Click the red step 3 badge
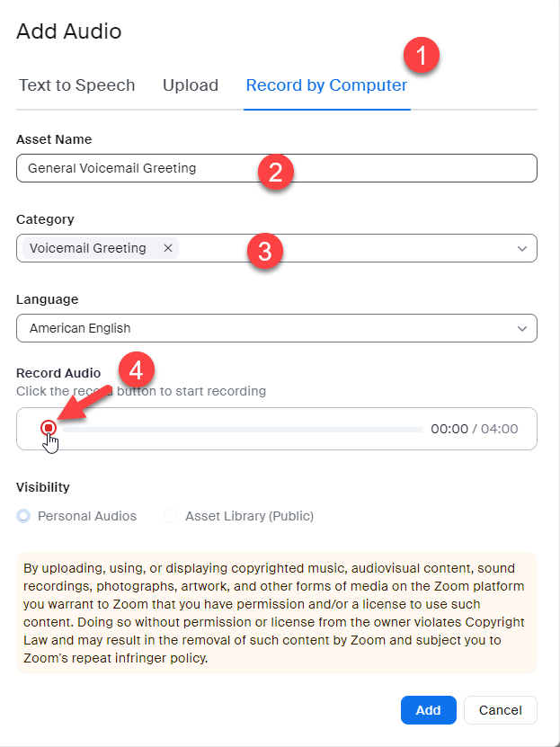Viewport: 560px width, 747px height. click(265, 251)
